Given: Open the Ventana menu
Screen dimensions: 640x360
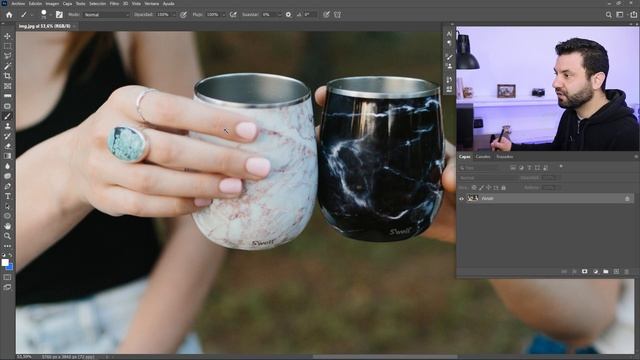Looking at the screenshot, I should (151, 4).
